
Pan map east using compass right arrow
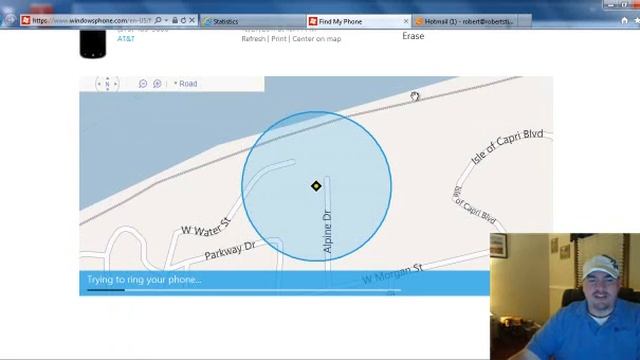[116, 84]
